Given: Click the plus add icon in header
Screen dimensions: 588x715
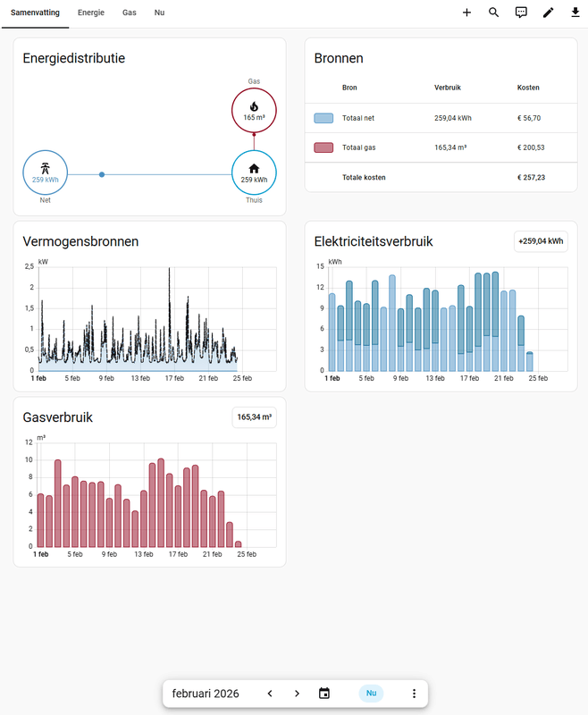Looking at the screenshot, I should [x=466, y=13].
